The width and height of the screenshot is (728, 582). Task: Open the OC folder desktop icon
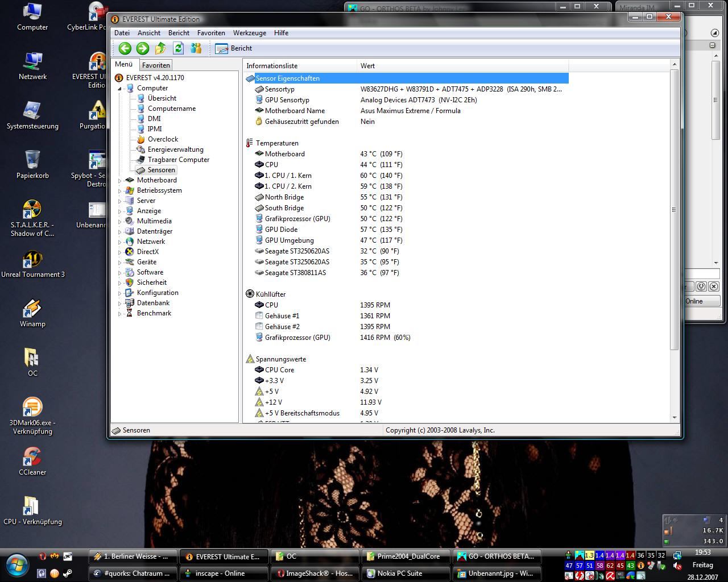(x=32, y=363)
